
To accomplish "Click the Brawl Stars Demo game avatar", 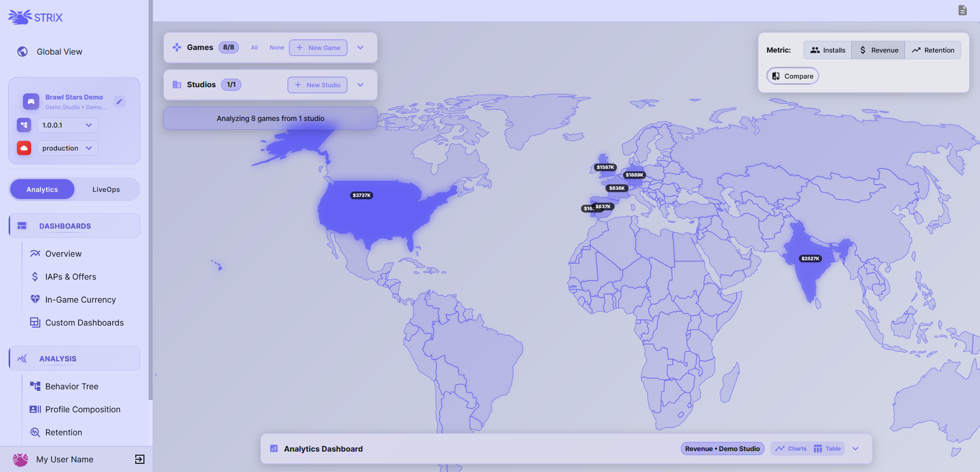I will (x=31, y=102).
